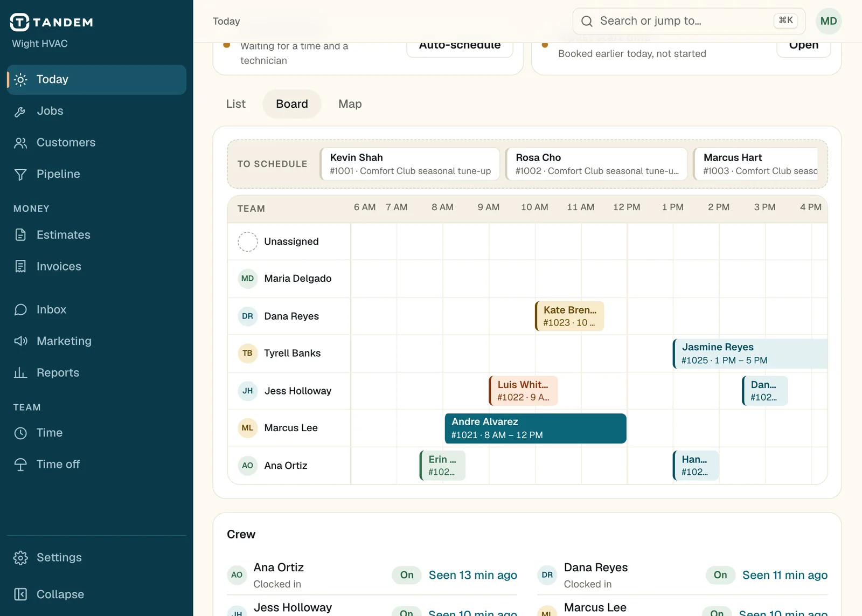Open Kevin Shah's to-schedule job card
Image resolution: width=862 pixels, height=616 pixels.
click(x=411, y=164)
